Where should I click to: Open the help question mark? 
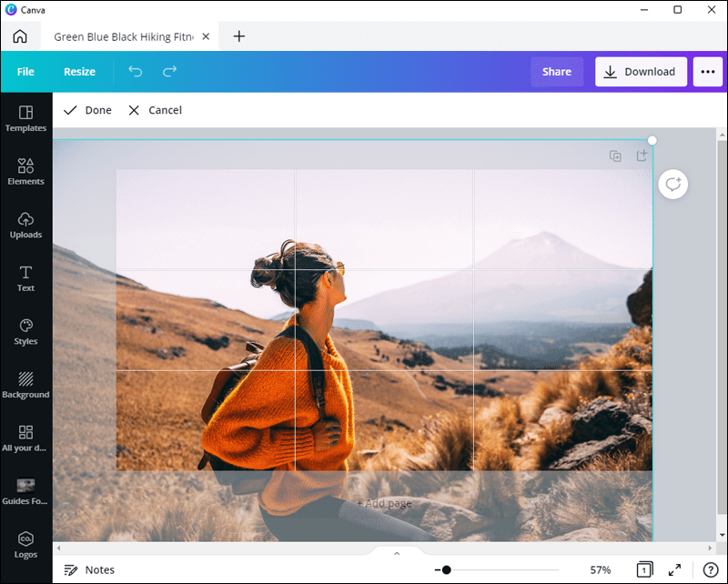click(x=711, y=569)
